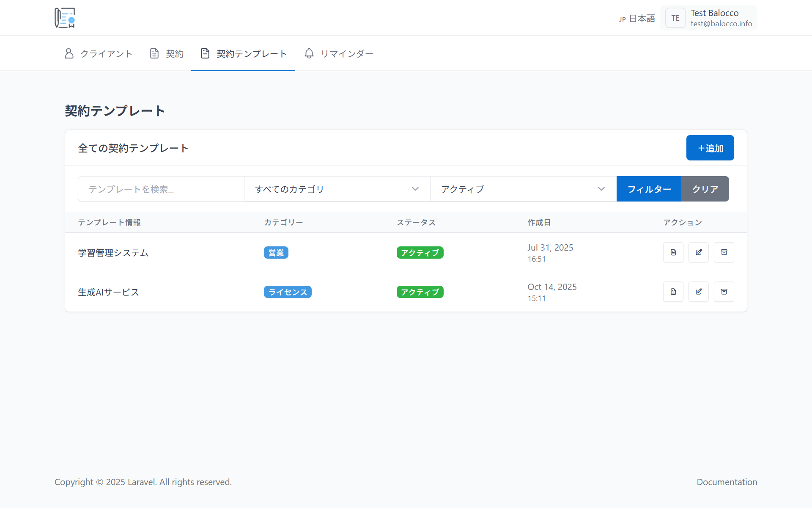This screenshot has height=508, width=812.
Task: Select the 契約テンプレート tab
Action: click(243, 54)
